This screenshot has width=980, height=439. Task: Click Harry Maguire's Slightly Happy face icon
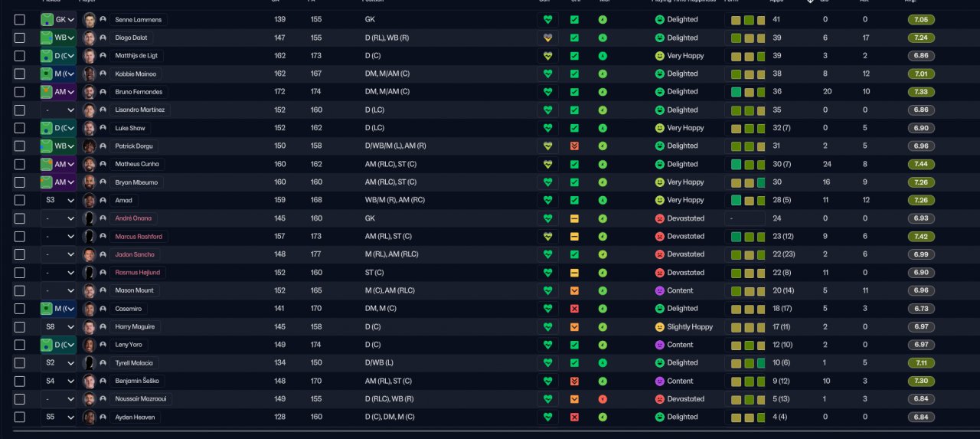coord(660,326)
